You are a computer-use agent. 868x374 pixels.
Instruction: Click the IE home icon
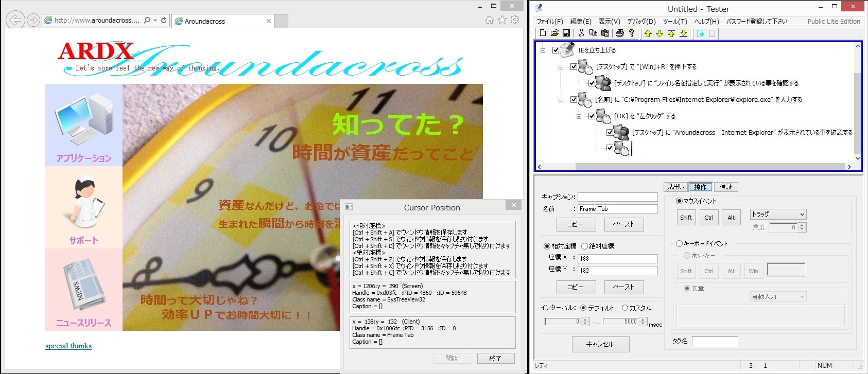tap(489, 20)
